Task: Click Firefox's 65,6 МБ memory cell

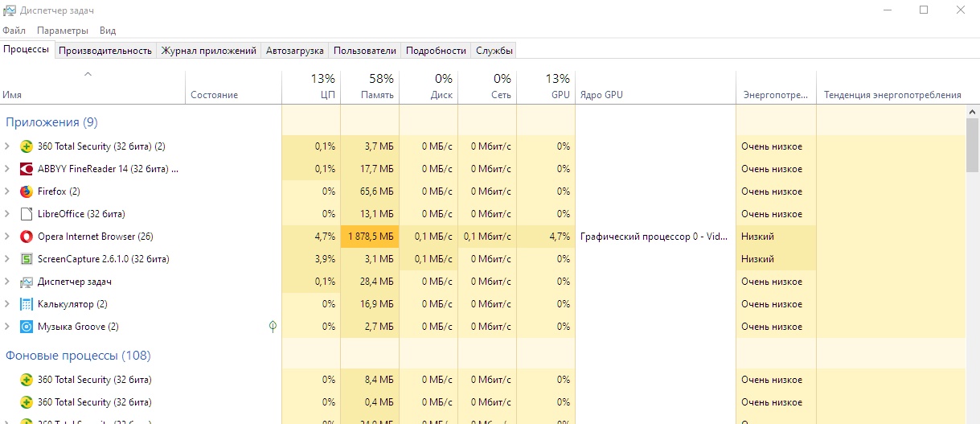Action: coord(370,191)
